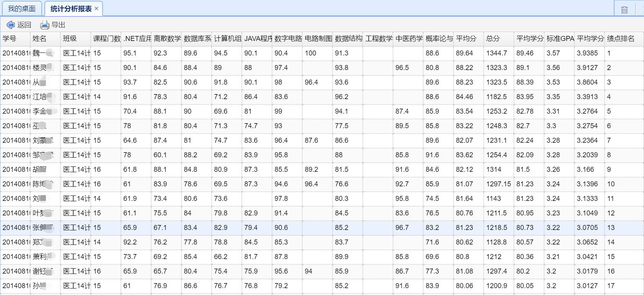Screen dimensions: 644x295
Task: Switch to the 我的桌面 tab
Action: [x=21, y=8]
